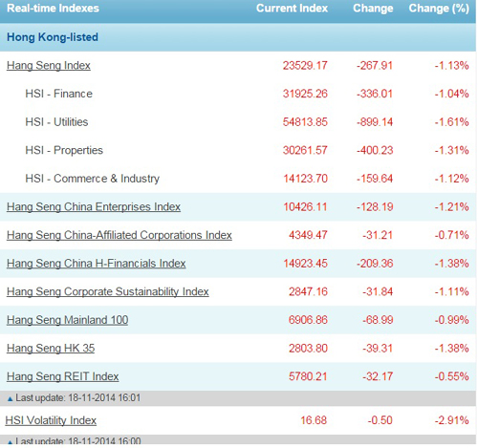Viewport: 478px width, 448px height.
Task: Open the Hang Seng Index link
Action: tap(49, 66)
